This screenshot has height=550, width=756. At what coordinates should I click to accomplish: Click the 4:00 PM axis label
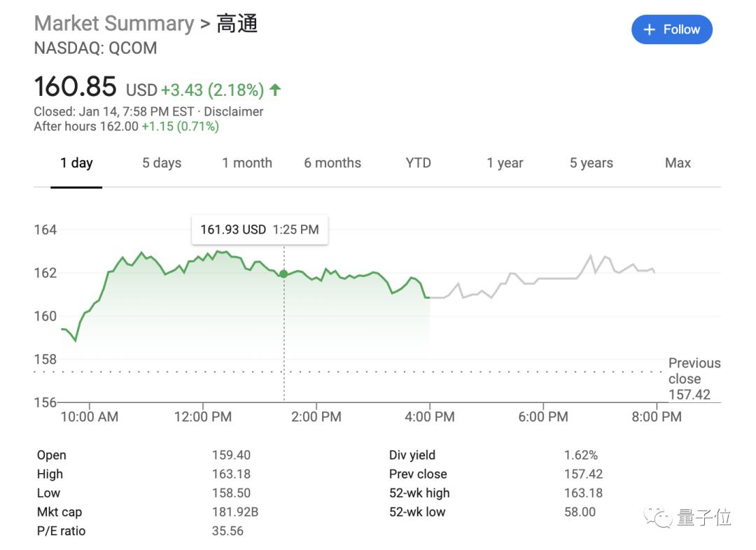(x=430, y=417)
